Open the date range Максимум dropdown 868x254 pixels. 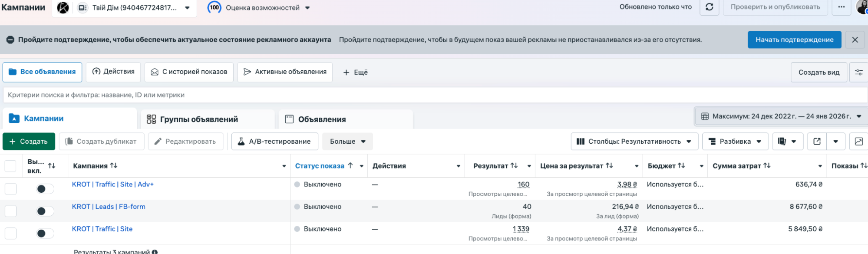click(781, 116)
